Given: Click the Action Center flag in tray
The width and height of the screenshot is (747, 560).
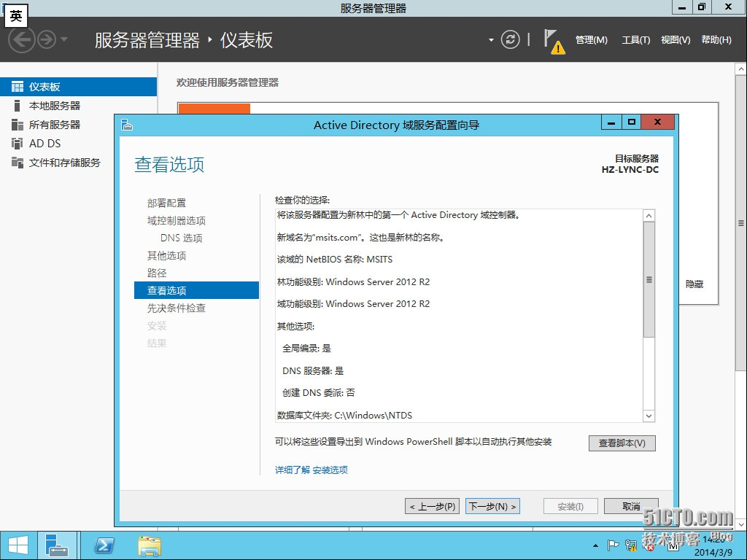Looking at the screenshot, I should pos(613,545).
